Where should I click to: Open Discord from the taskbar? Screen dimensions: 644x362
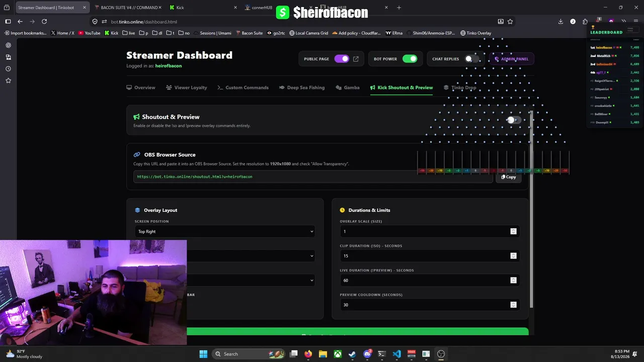point(367,354)
